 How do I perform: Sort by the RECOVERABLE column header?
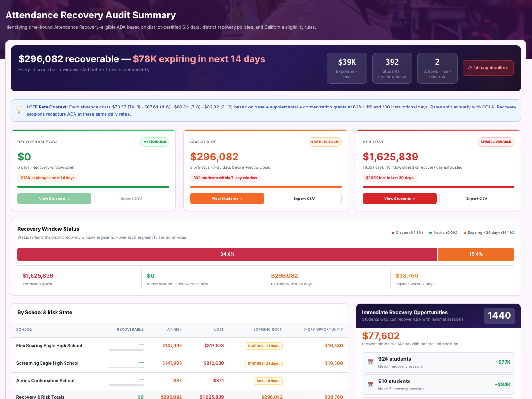(130, 329)
